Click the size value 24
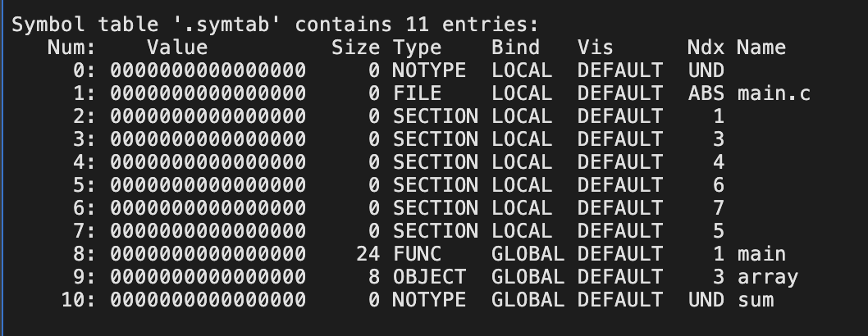868x336 pixels. coord(368,254)
